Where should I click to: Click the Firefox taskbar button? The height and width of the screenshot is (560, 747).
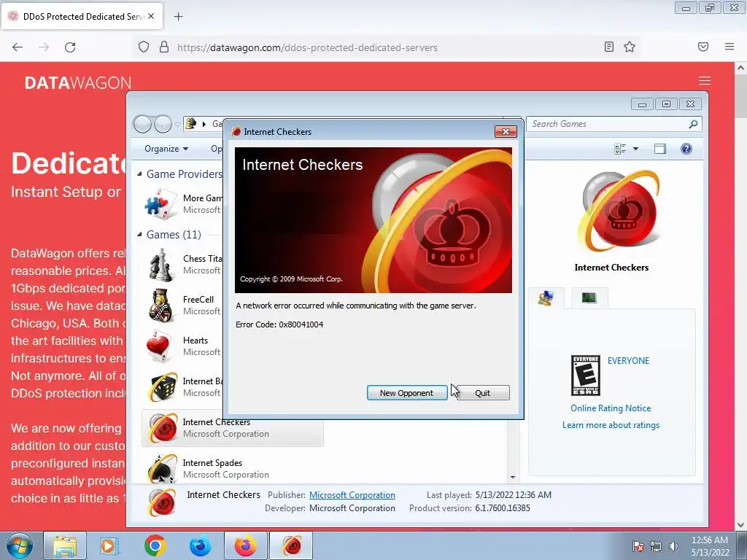tap(245, 545)
